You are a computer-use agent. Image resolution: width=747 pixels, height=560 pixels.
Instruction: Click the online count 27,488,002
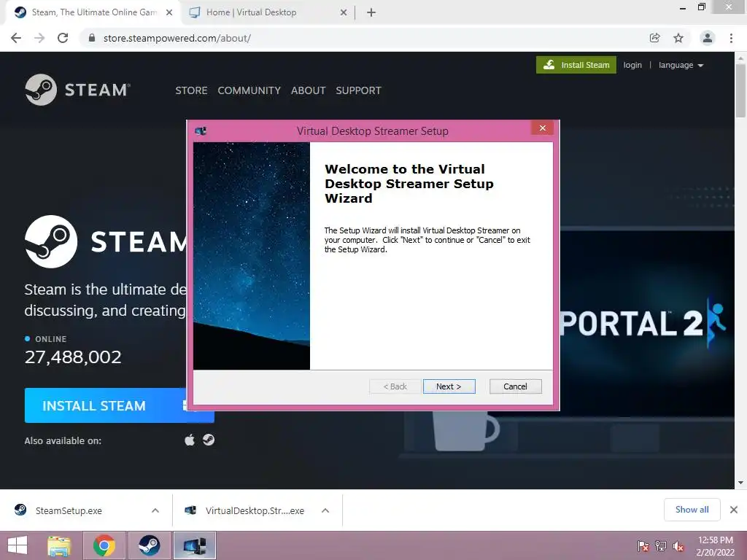tap(73, 357)
